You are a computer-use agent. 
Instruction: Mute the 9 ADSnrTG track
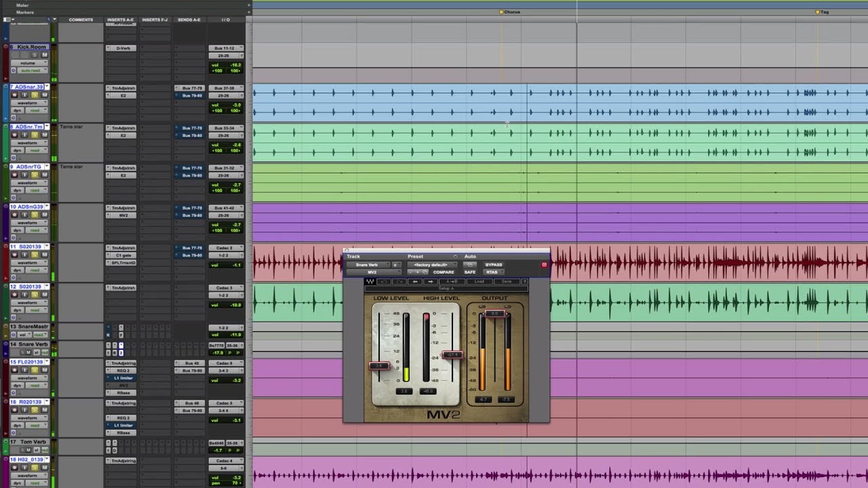[45, 175]
